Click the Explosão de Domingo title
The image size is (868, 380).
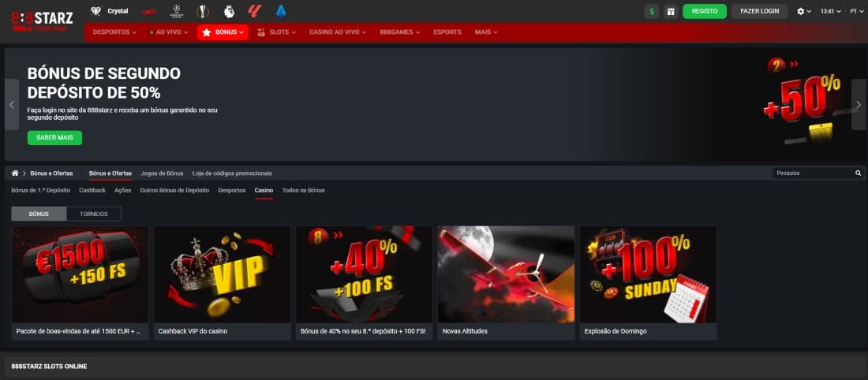[615, 331]
